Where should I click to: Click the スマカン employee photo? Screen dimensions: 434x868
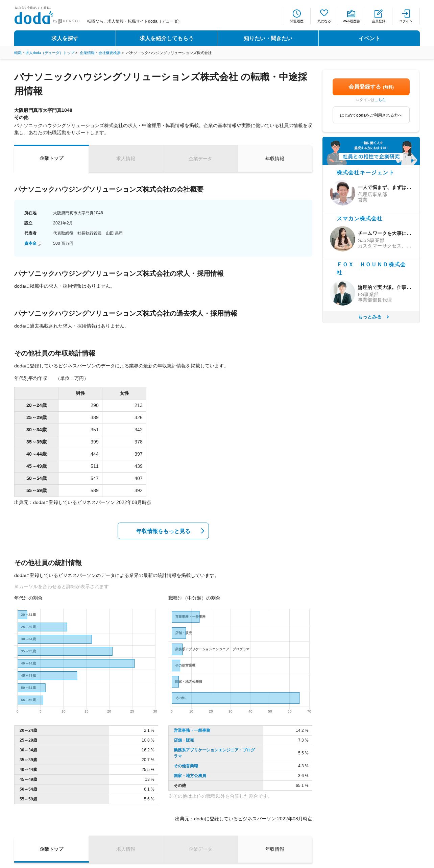(342, 239)
